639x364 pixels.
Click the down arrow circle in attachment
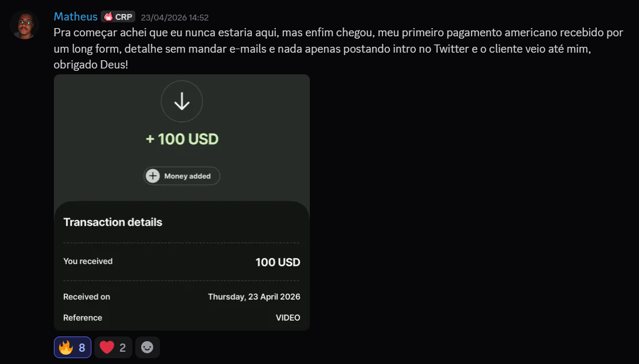(x=182, y=101)
